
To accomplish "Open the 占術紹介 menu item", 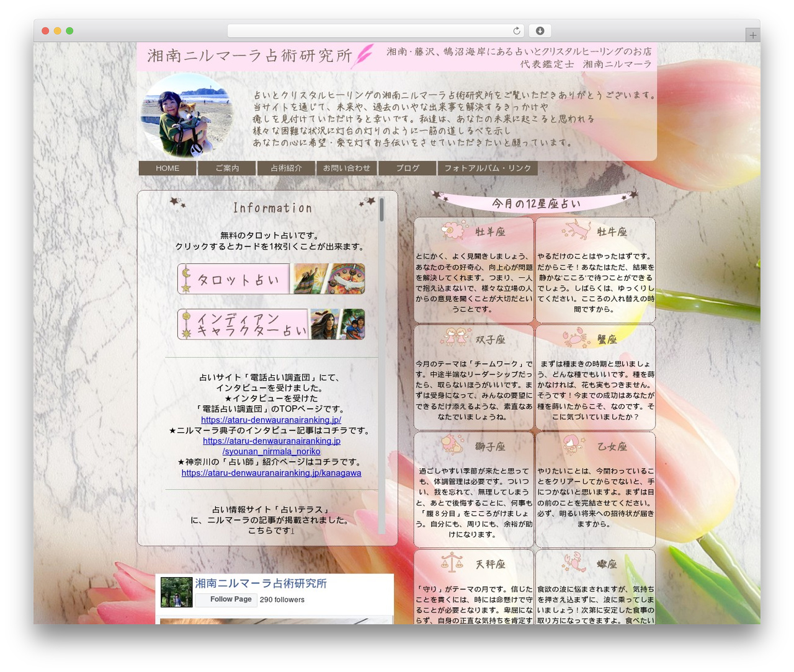I will pos(287,169).
